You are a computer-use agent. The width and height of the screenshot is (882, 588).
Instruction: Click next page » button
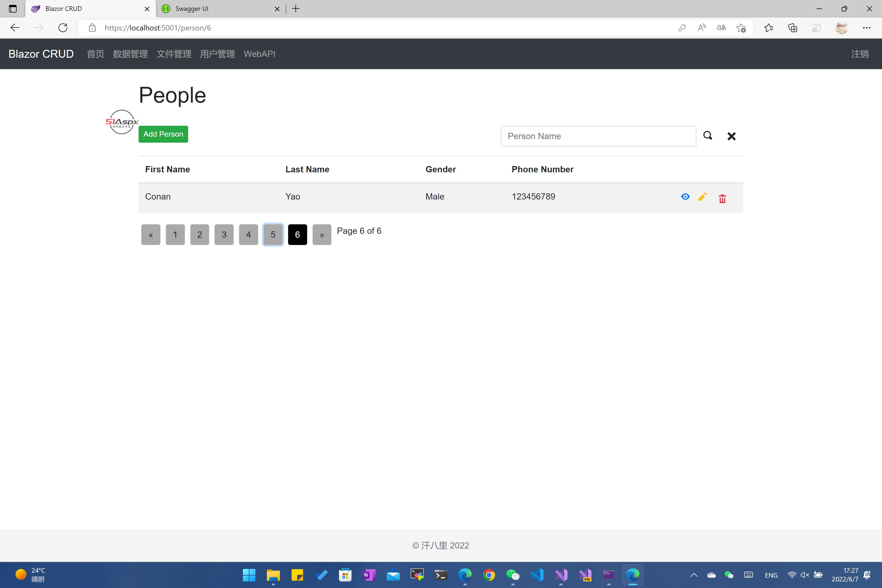[x=322, y=235]
